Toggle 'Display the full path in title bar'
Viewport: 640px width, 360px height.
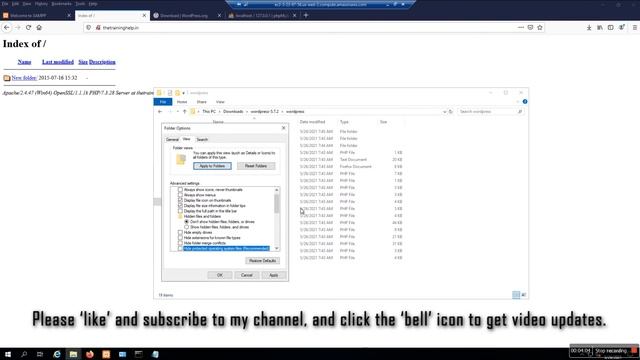[180, 211]
